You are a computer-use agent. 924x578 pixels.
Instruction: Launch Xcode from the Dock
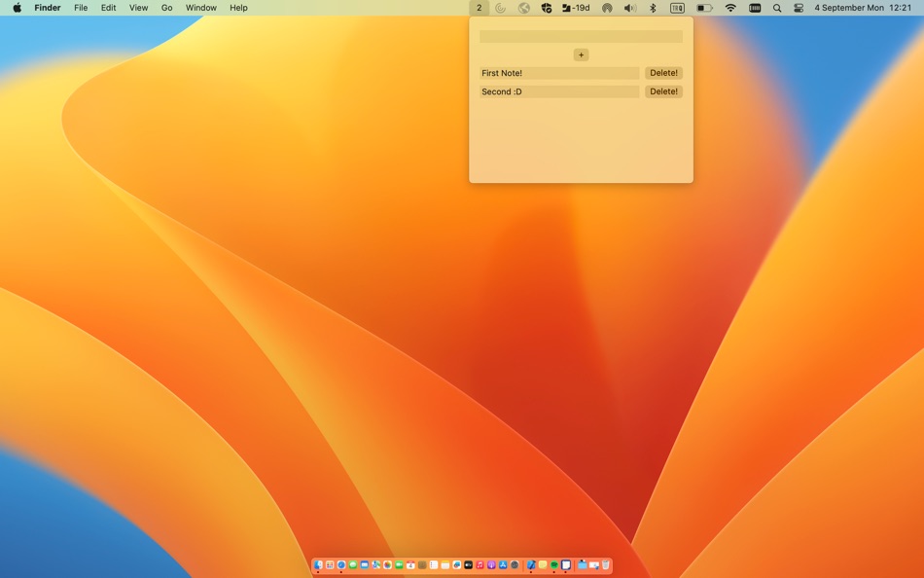531,564
